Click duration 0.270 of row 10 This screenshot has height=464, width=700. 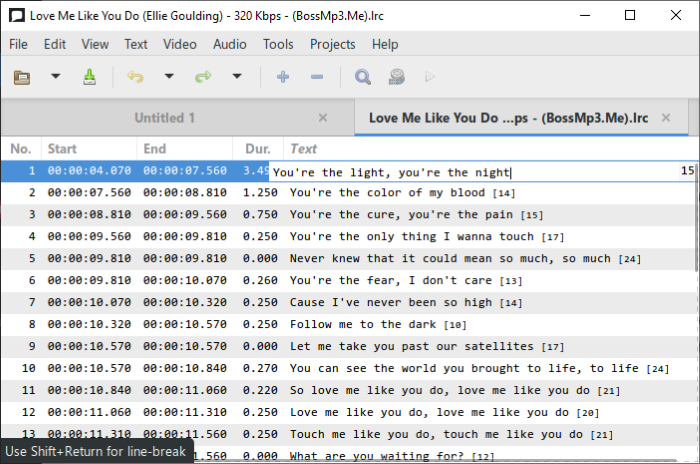tap(260, 368)
